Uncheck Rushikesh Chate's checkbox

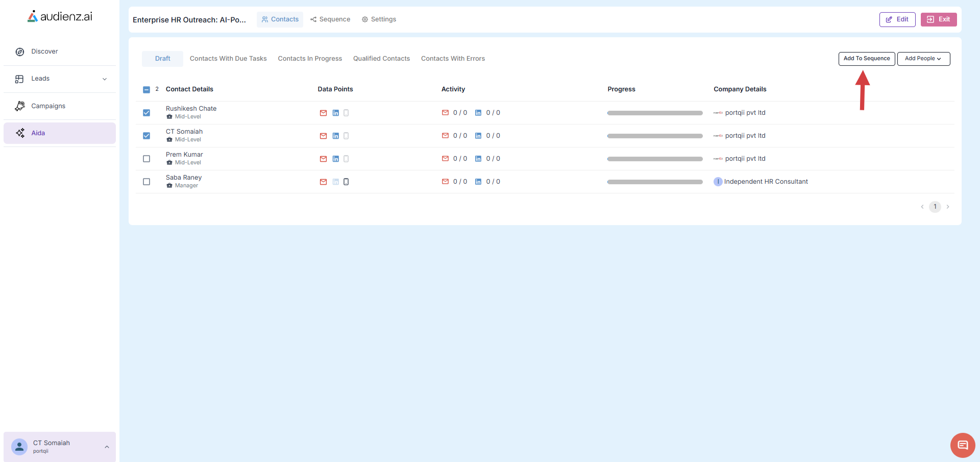click(146, 113)
